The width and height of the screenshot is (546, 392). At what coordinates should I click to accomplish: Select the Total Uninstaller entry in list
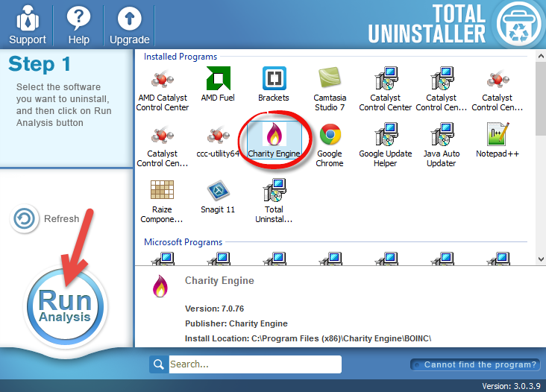pos(274,201)
